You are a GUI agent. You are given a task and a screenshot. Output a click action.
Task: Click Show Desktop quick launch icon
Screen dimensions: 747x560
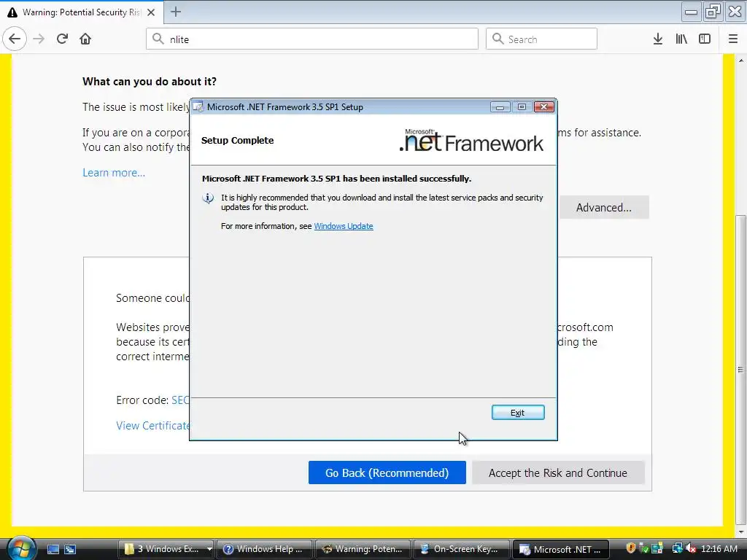tap(53, 550)
